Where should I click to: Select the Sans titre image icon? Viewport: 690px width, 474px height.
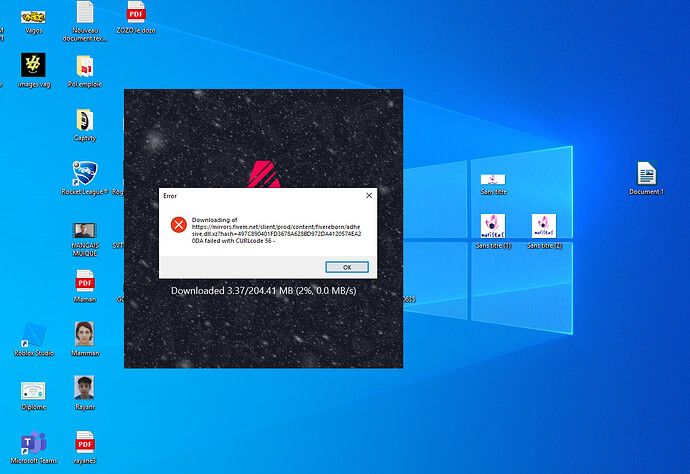[493, 180]
